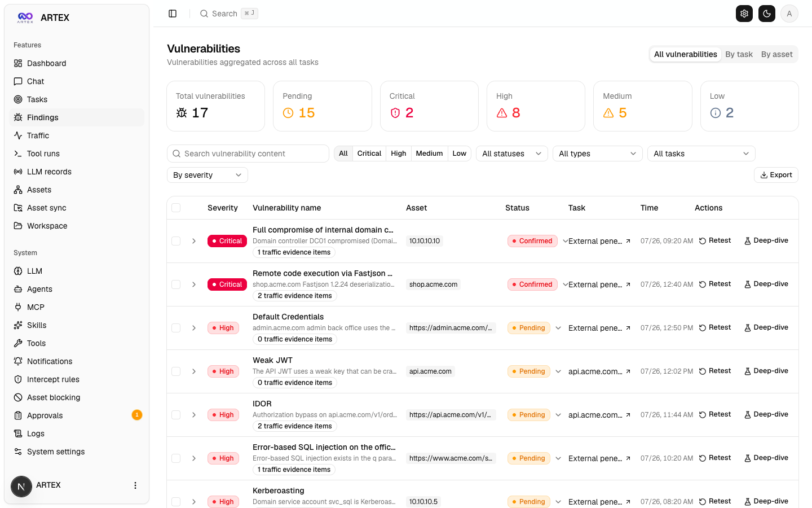Open the Chat page

tap(77, 81)
